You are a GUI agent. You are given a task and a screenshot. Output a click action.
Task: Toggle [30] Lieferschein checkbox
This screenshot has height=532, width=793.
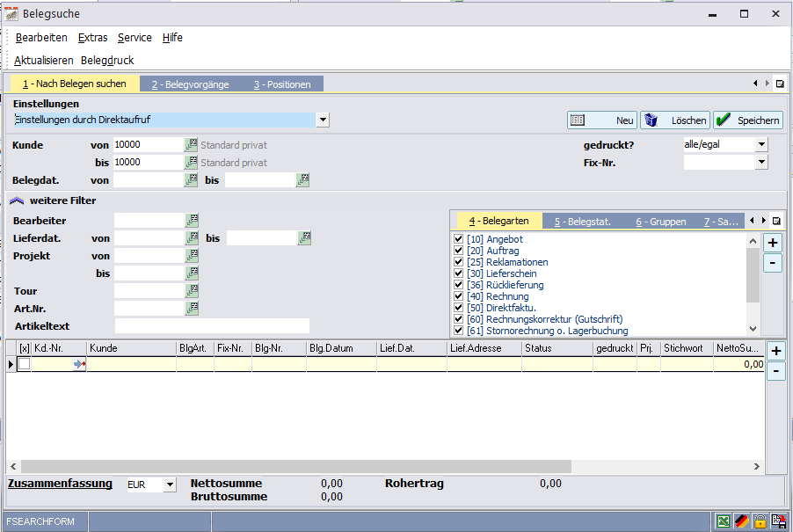tap(459, 273)
